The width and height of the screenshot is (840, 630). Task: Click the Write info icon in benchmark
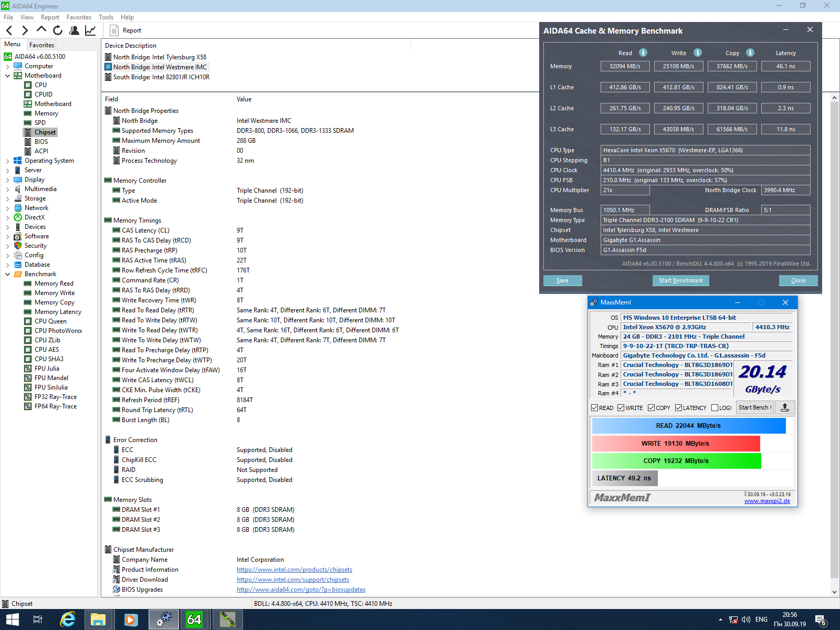pos(698,52)
